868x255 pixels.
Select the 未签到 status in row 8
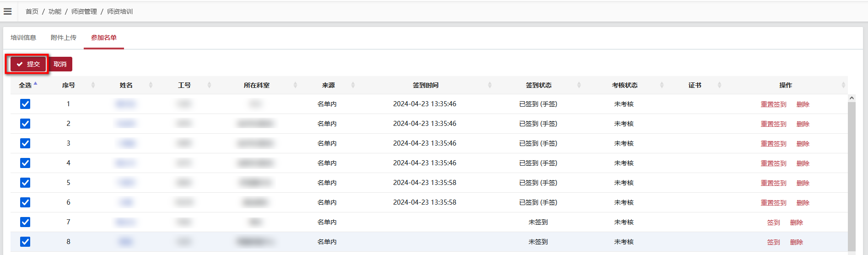click(538, 242)
